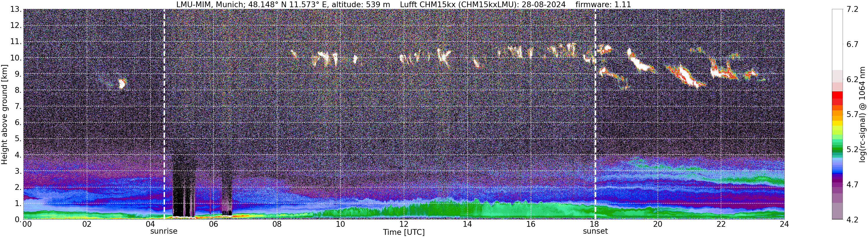Click the 'Height above ground [km]' axis title
This screenshot has height=238, width=868.
click(4, 114)
